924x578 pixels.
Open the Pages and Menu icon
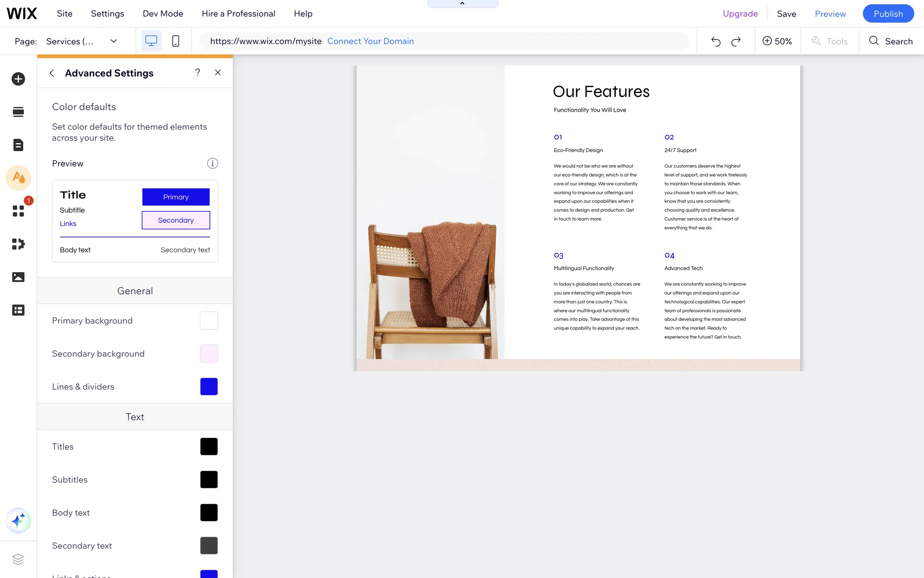[x=18, y=145]
